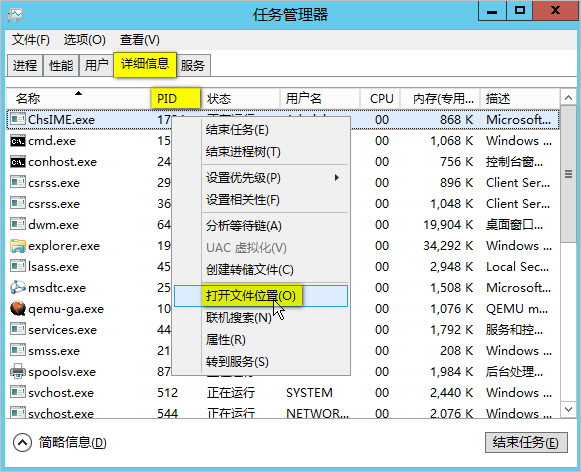Click the lsass.exe process icon

(x=18, y=266)
